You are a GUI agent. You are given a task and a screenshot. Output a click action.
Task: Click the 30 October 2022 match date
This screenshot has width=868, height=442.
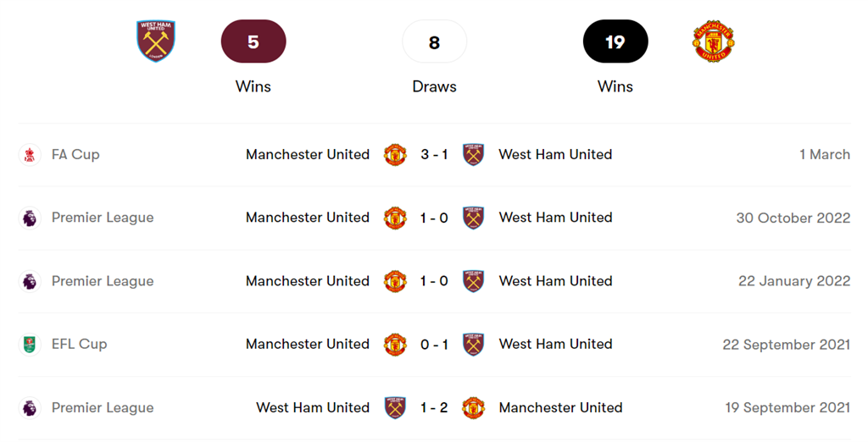click(793, 218)
